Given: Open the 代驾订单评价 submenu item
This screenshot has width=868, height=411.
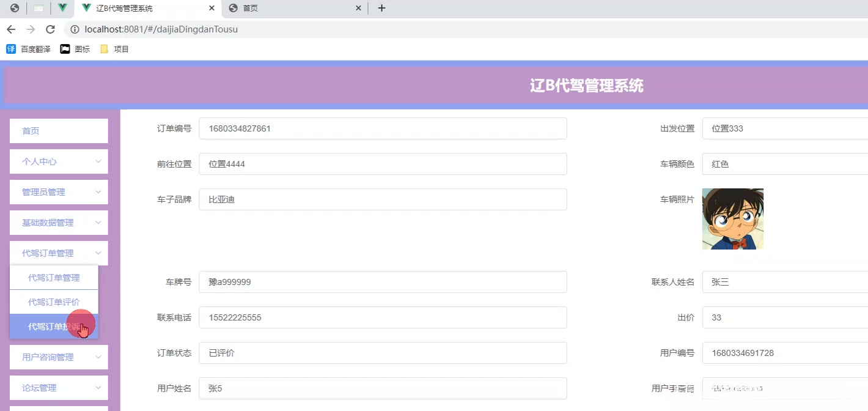Looking at the screenshot, I should [54, 302].
